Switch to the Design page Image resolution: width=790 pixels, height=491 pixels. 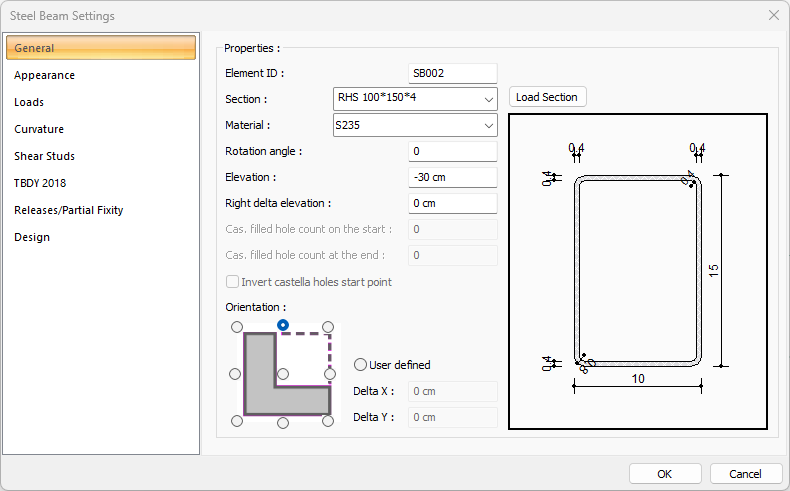point(32,237)
